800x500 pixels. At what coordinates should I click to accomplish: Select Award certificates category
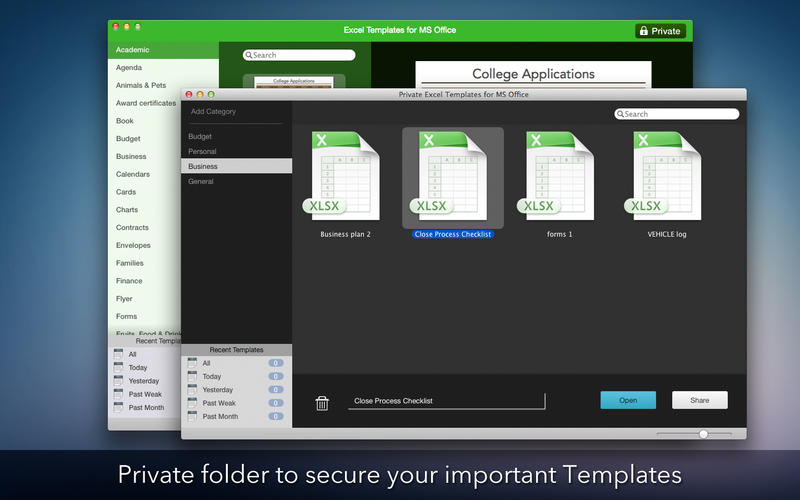145,103
